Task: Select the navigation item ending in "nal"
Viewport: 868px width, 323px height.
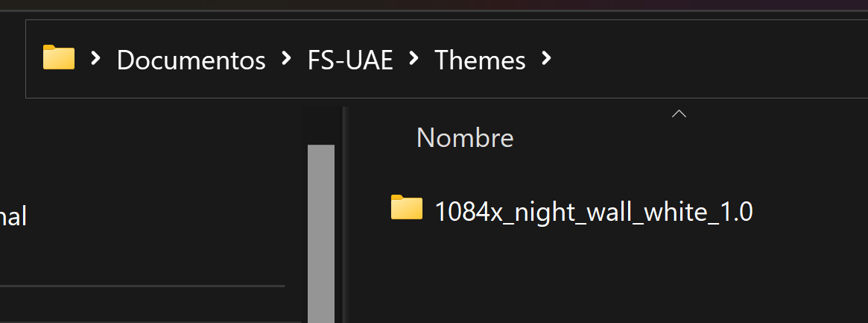Action: click(x=13, y=216)
